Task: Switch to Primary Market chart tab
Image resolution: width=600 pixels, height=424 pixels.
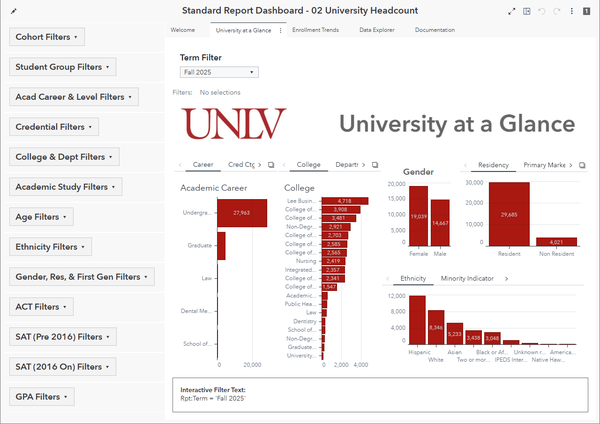Action: click(544, 165)
